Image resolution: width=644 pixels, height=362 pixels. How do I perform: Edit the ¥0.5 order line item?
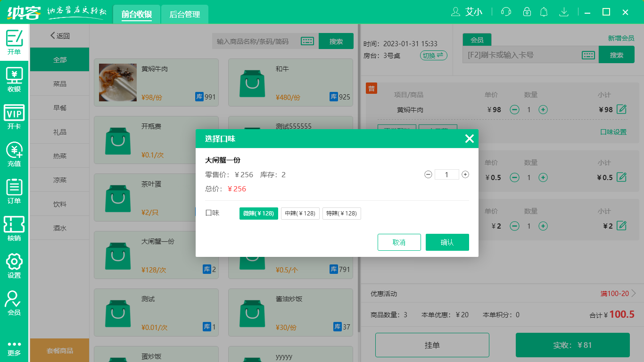click(x=622, y=177)
